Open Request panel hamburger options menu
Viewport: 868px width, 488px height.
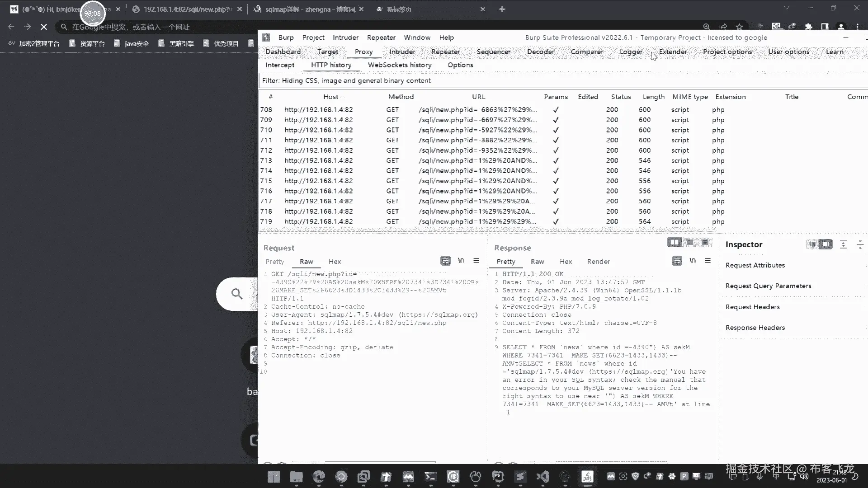(476, 261)
